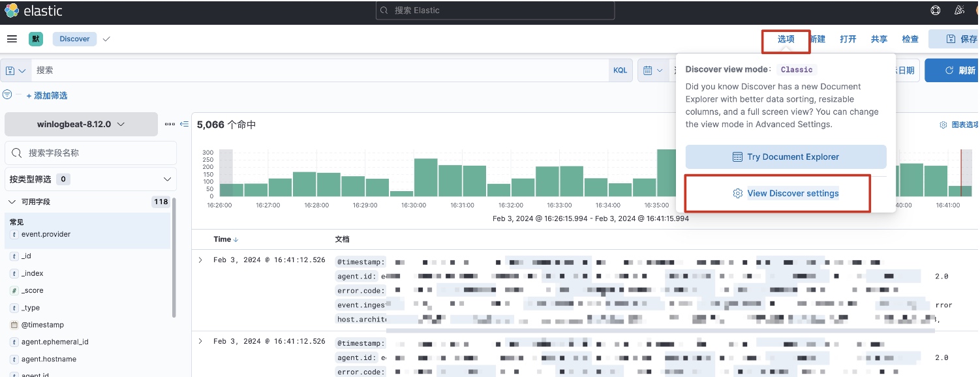Viewport: 980px width, 377px height.
Task: Click into 搜索字段名称 field search
Action: [91, 153]
